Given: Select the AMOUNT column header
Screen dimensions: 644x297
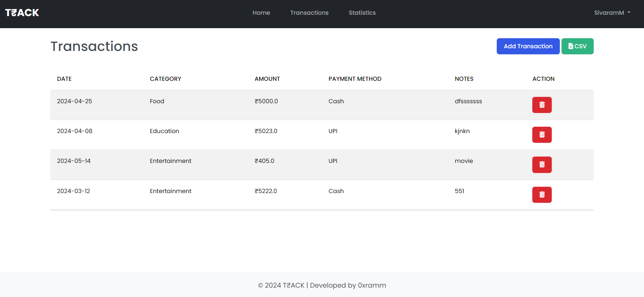Looking at the screenshot, I should 267,79.
